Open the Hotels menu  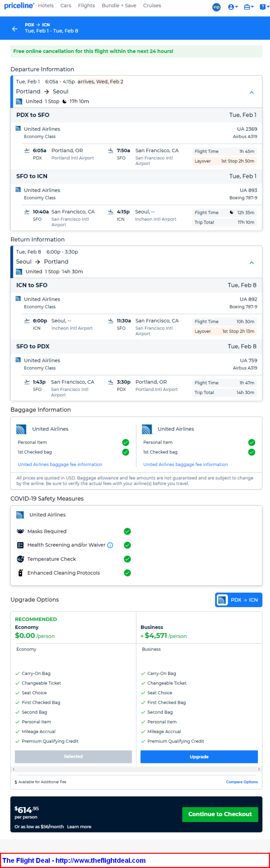46,6
